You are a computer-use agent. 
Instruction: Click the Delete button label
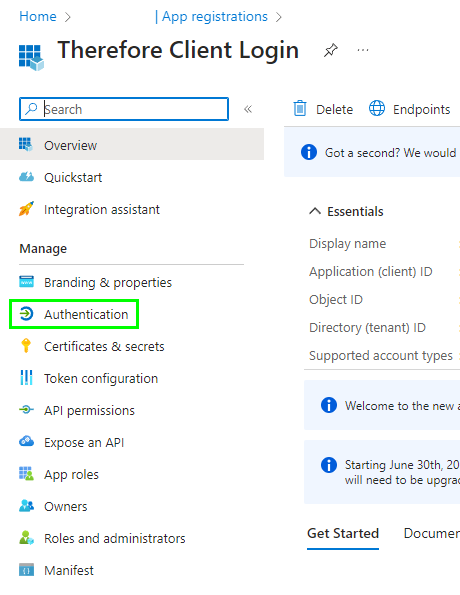tap(334, 110)
